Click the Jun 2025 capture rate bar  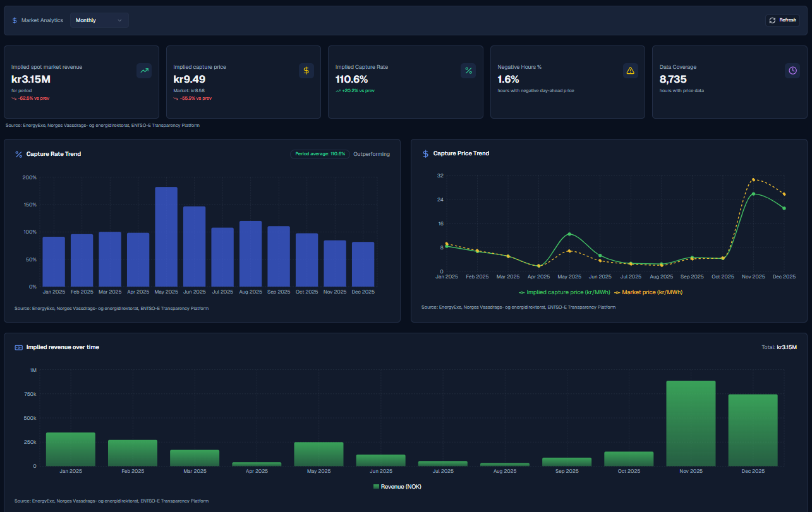[195, 246]
